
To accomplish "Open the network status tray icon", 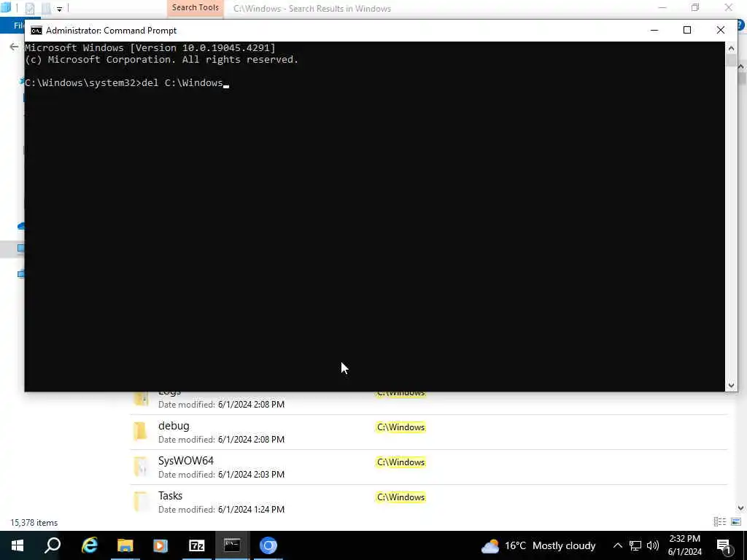I will [x=635, y=545].
